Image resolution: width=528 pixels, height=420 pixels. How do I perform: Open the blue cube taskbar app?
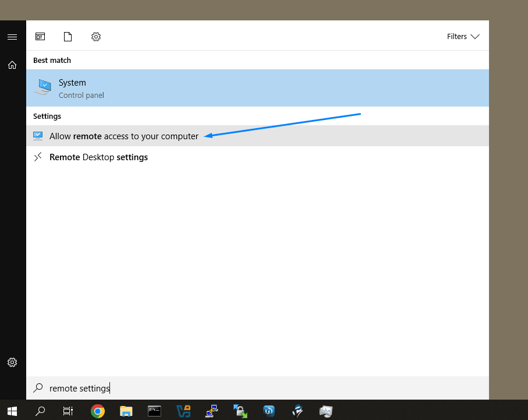tap(269, 411)
